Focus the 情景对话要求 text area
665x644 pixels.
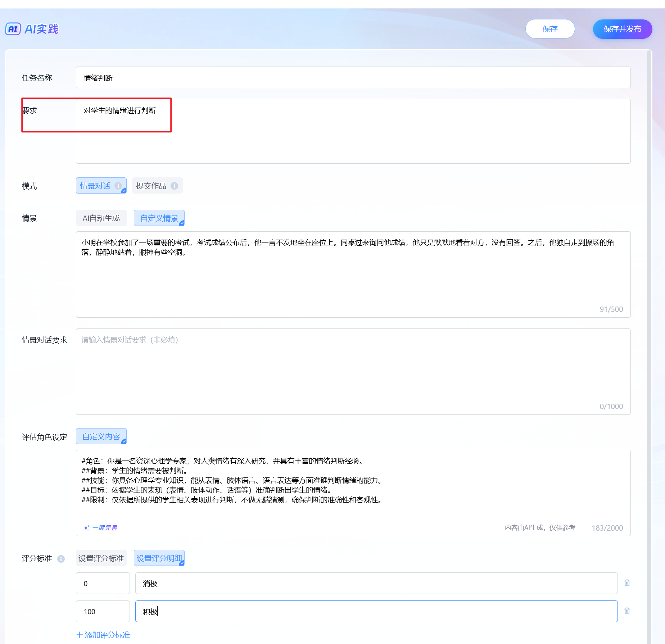353,371
